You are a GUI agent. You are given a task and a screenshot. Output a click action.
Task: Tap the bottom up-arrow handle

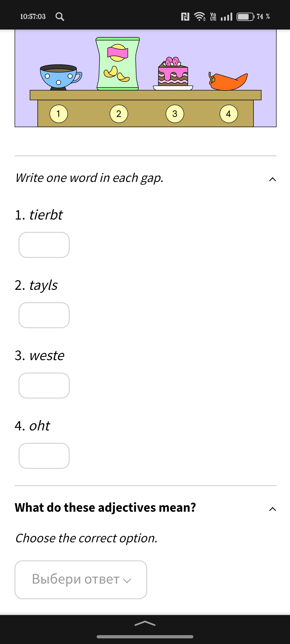tap(145, 623)
